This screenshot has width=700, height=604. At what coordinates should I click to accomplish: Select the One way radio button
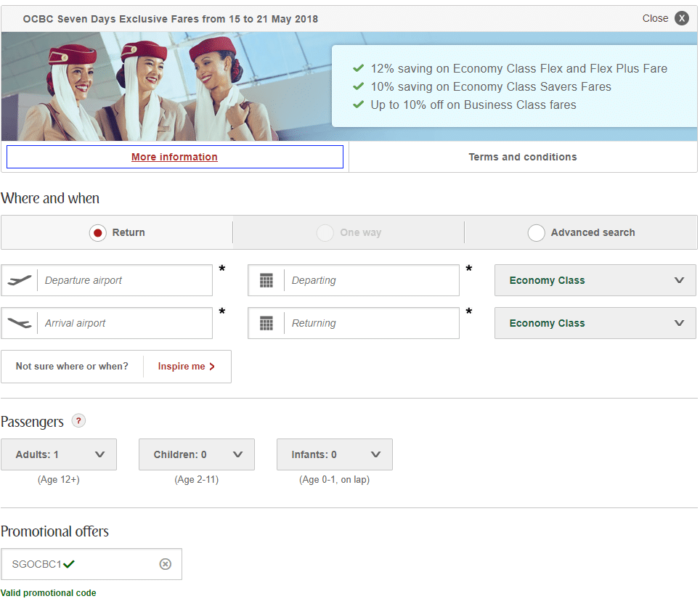pyautogui.click(x=325, y=232)
